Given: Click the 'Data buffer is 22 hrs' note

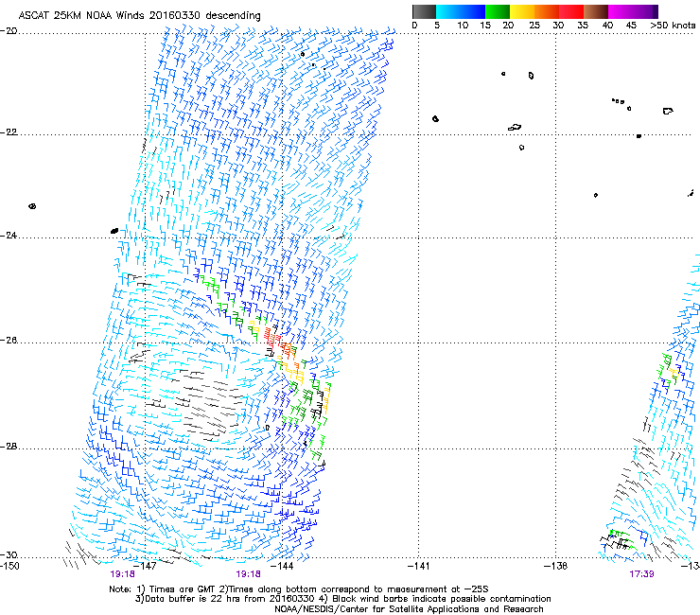Looking at the screenshot, I should pos(342,599).
